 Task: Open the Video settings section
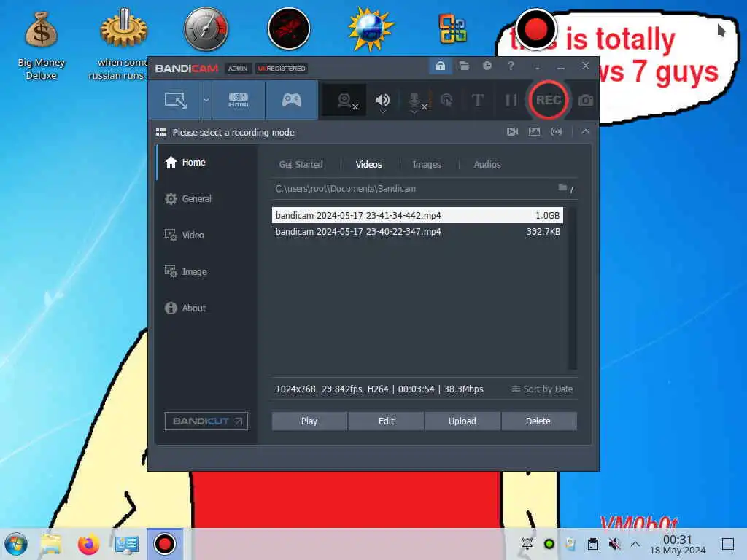(206, 236)
